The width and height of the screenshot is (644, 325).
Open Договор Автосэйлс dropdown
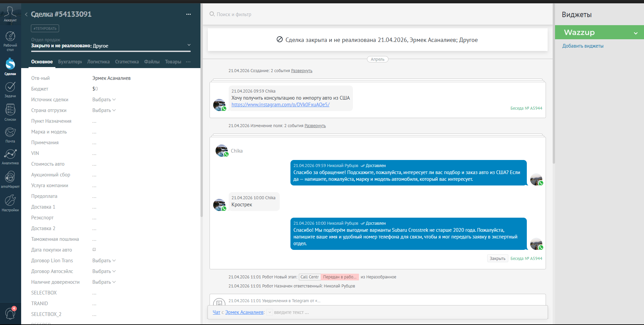coord(104,271)
